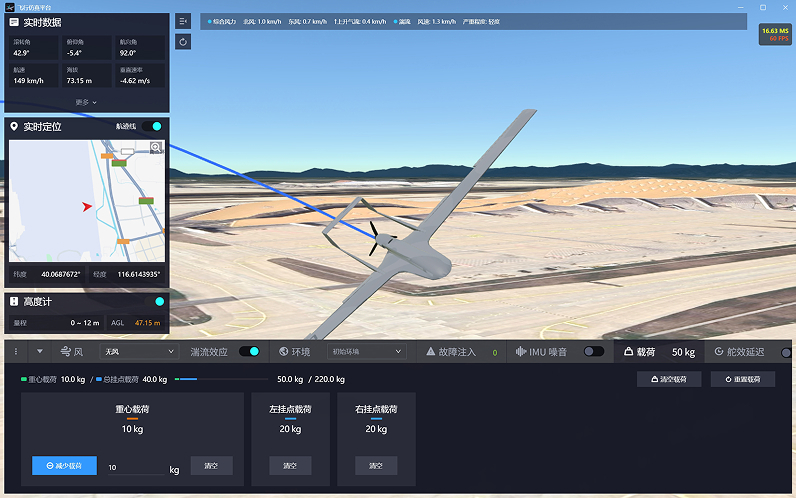Click the 综合风力 status dot indicator
796x498 pixels.
pyautogui.click(x=209, y=22)
